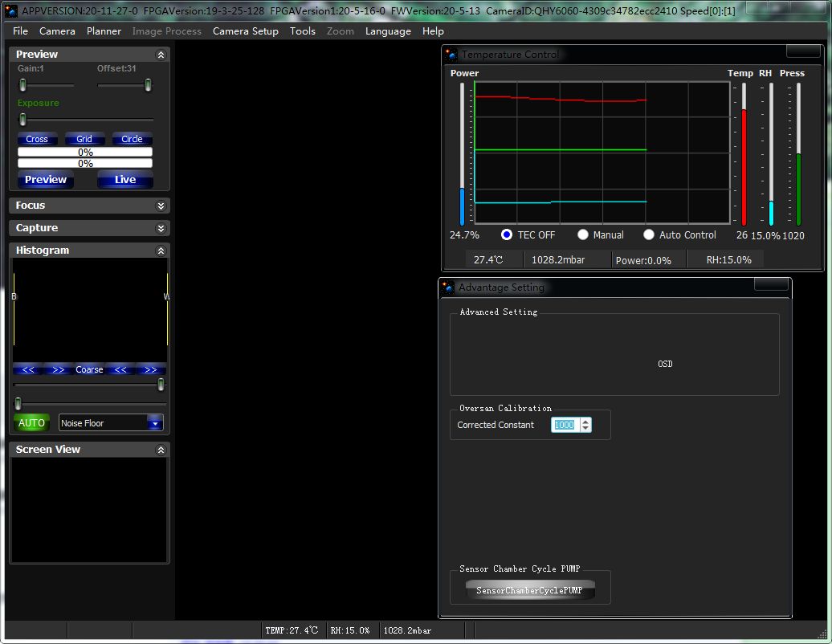Click the left black-point double-arrow right button
Image resolution: width=832 pixels, height=644 pixels.
[x=59, y=369]
